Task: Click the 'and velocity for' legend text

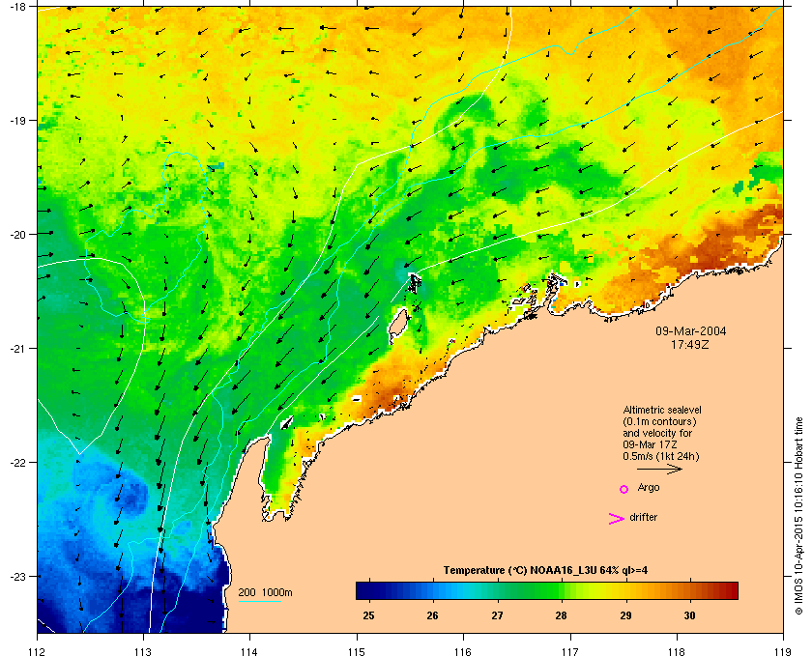Action: [x=657, y=433]
